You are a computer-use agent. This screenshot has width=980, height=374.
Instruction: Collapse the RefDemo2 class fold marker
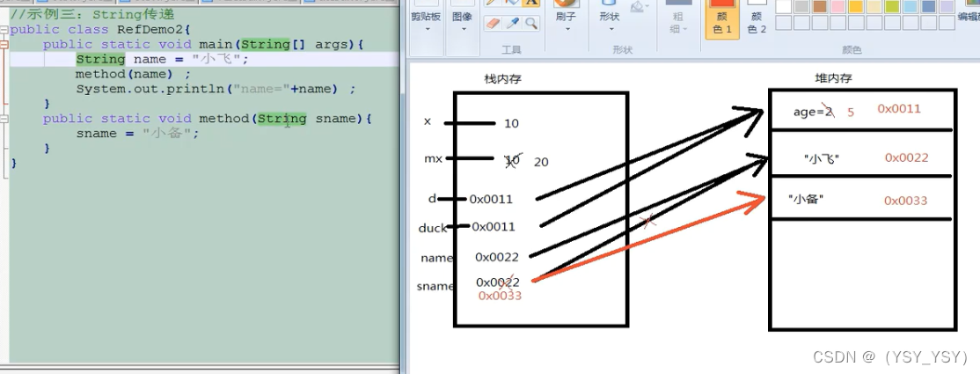(x=4, y=29)
